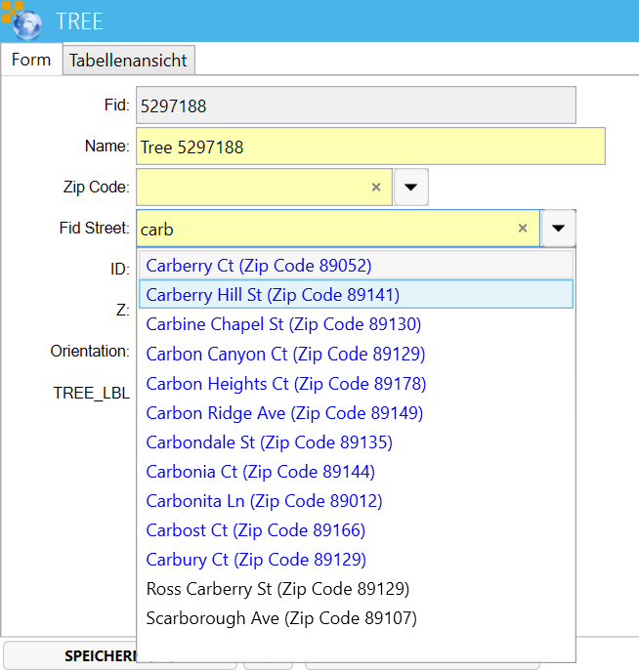The image size is (639, 672).
Task: Click the TREE title text
Action: (79, 21)
